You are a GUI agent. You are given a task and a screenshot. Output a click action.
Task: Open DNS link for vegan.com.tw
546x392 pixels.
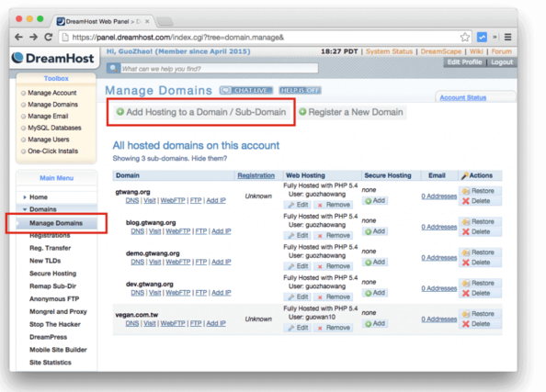tap(132, 323)
